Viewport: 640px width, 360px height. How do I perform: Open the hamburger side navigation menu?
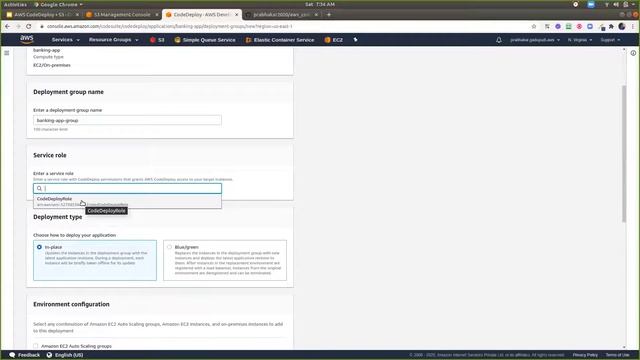(x=7, y=53)
